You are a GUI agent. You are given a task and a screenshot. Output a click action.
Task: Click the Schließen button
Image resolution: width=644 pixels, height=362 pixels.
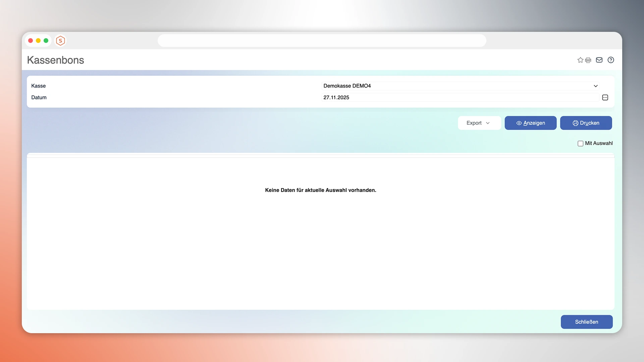point(586,322)
